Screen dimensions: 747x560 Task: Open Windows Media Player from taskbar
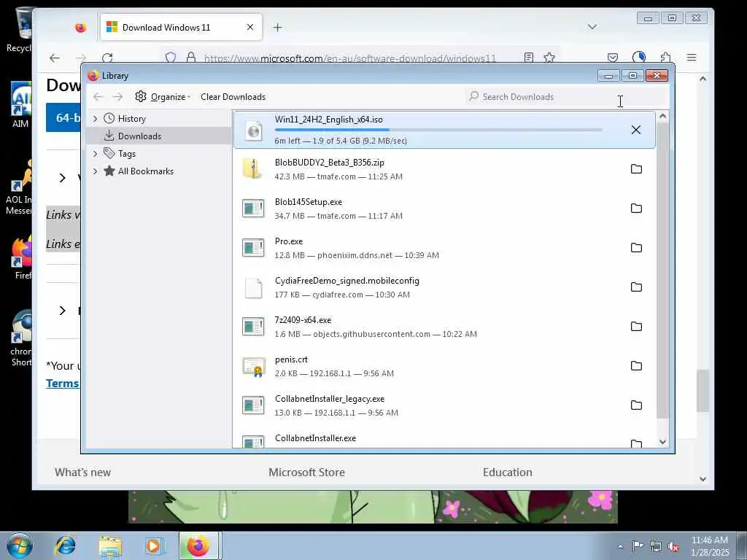click(155, 545)
